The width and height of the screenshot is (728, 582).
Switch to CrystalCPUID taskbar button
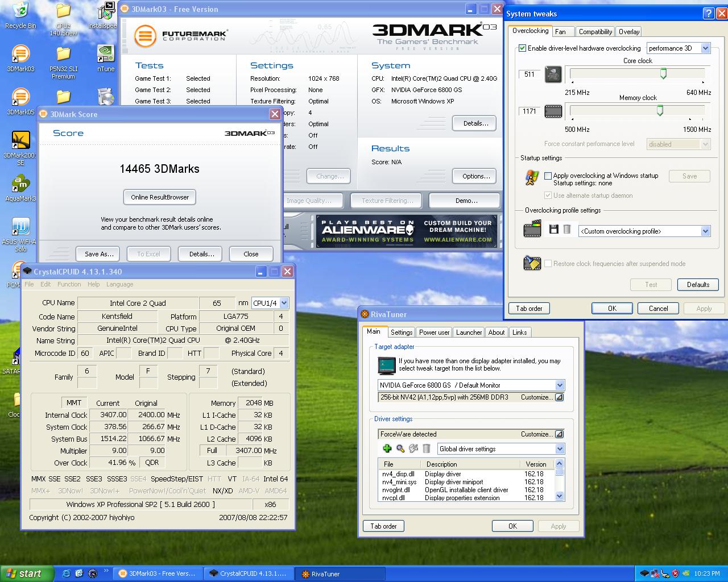tap(248, 573)
